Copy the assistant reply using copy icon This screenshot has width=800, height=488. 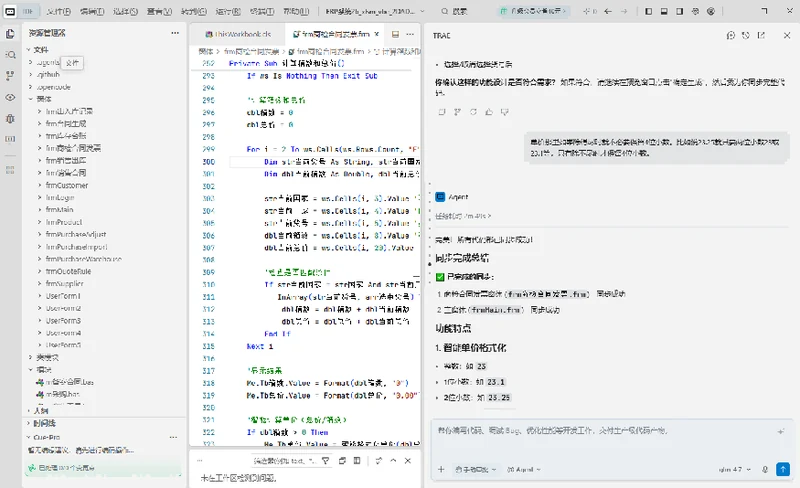[x=442, y=112]
